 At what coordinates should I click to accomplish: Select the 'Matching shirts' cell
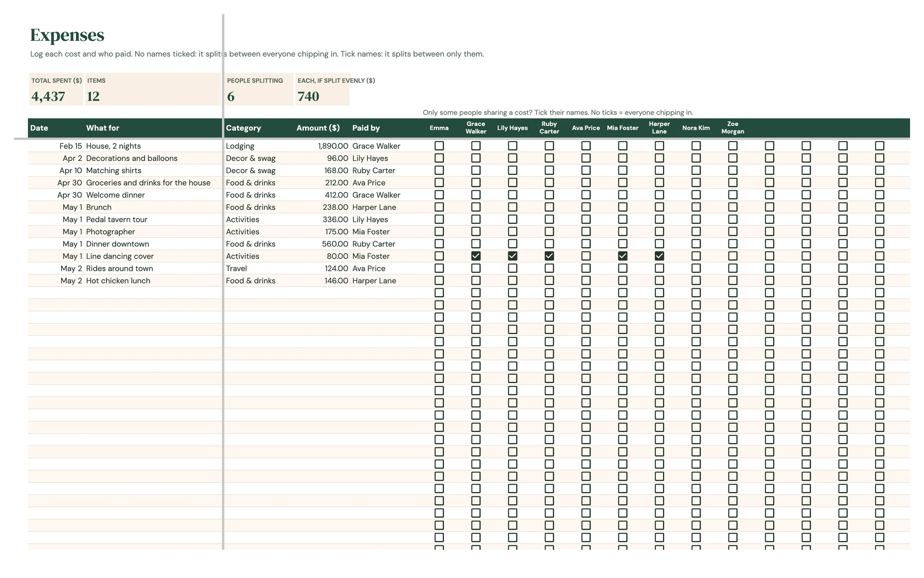click(153, 170)
